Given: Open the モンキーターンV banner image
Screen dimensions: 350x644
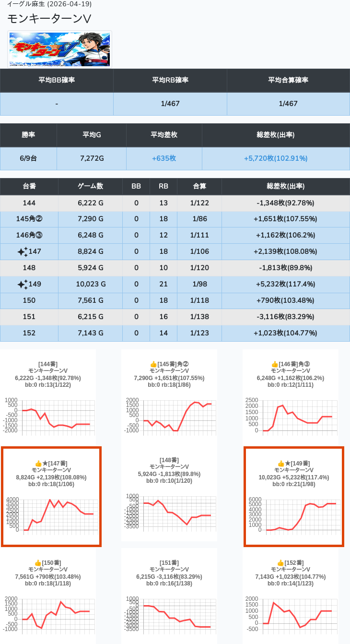Looking at the screenshot, I should pyautogui.click(x=60, y=49).
